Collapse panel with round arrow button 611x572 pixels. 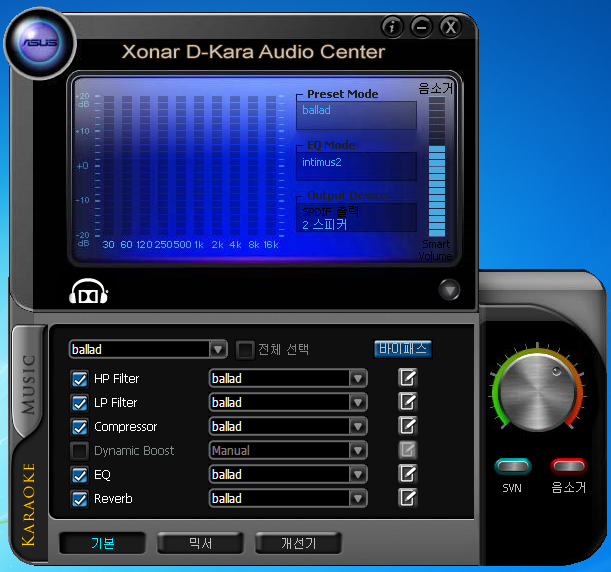(x=449, y=290)
